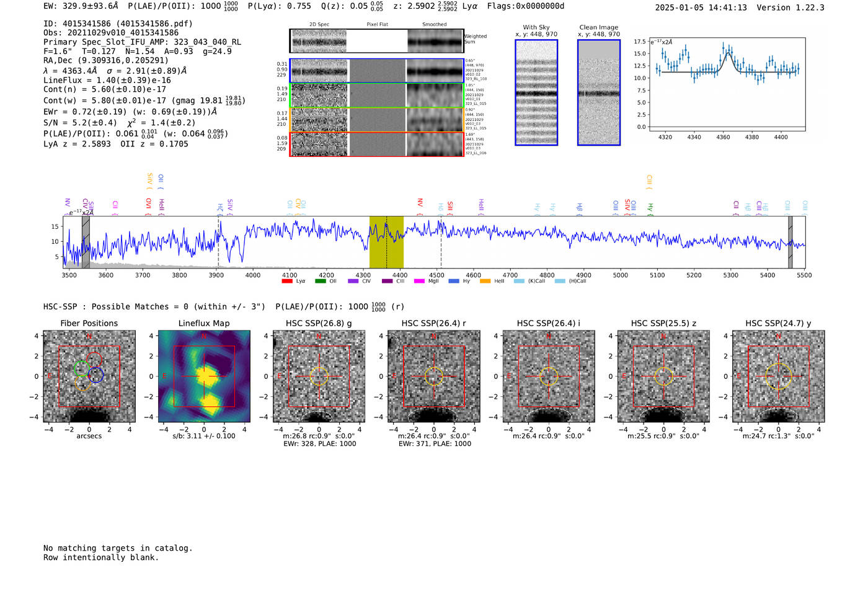Click the 'LineFlux = 1.40(±0.39)e-16' value
This screenshot has height=591, width=868.
[x=107, y=80]
